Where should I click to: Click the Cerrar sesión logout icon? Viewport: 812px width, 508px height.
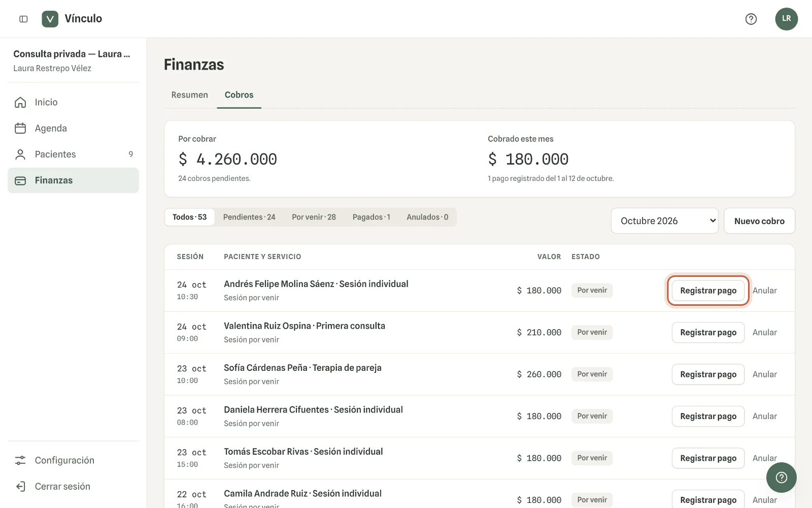click(20, 486)
